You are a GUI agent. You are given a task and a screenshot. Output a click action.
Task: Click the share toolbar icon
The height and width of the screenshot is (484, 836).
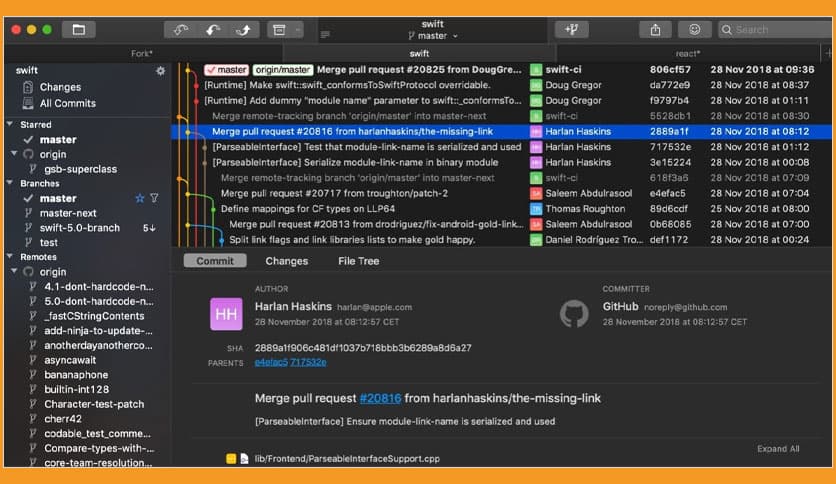coord(655,29)
